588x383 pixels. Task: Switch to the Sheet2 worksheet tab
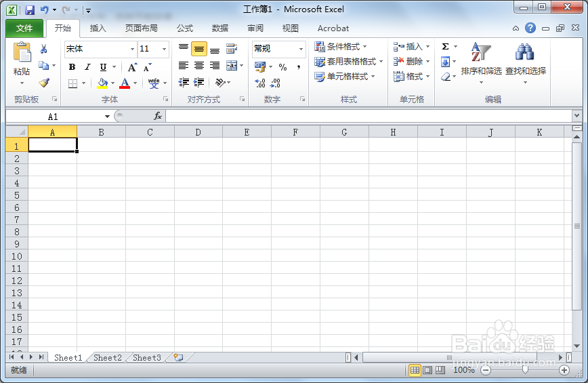108,358
